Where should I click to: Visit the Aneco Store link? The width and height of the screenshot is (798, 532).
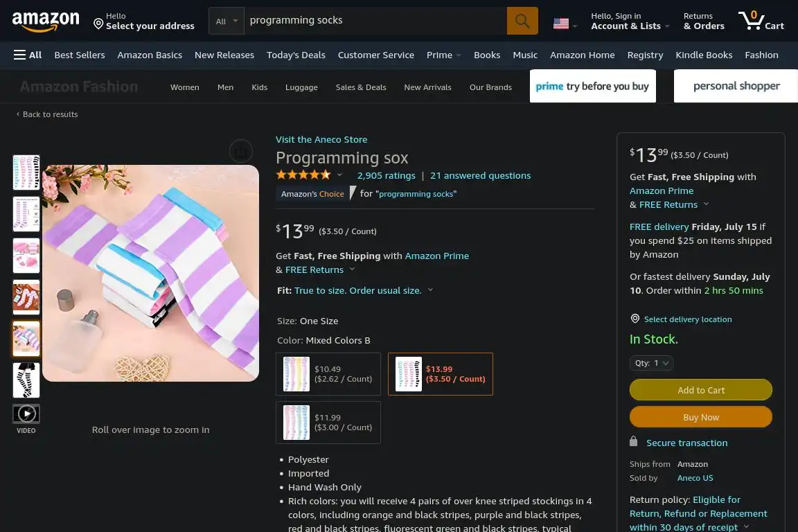point(321,139)
